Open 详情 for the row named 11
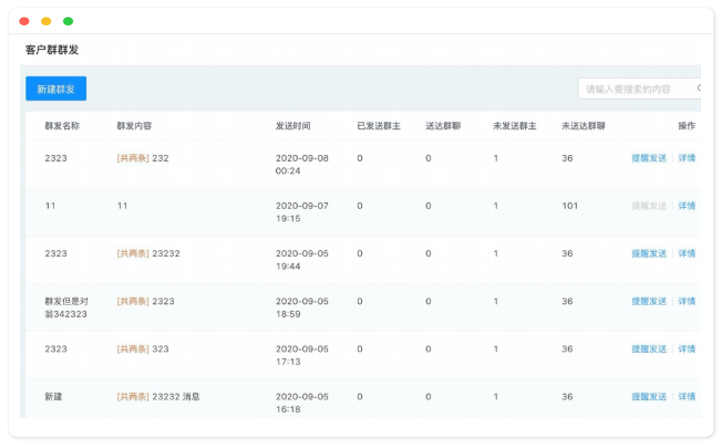Image resolution: width=721 pixels, height=446 pixels. click(687, 206)
